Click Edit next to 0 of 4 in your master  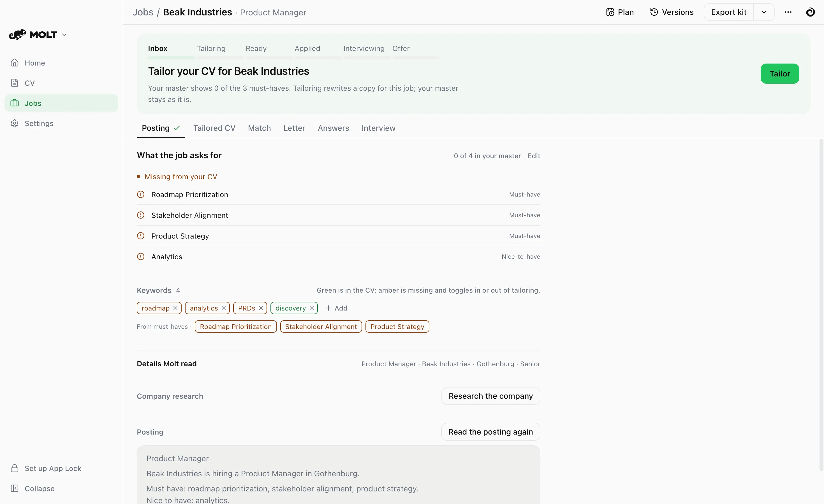(534, 156)
